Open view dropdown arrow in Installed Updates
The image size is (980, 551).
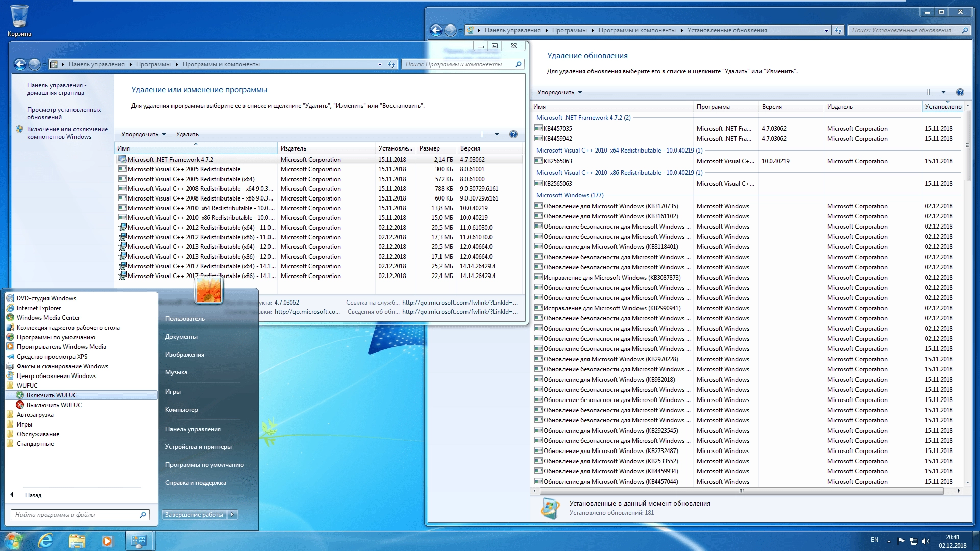(x=943, y=92)
